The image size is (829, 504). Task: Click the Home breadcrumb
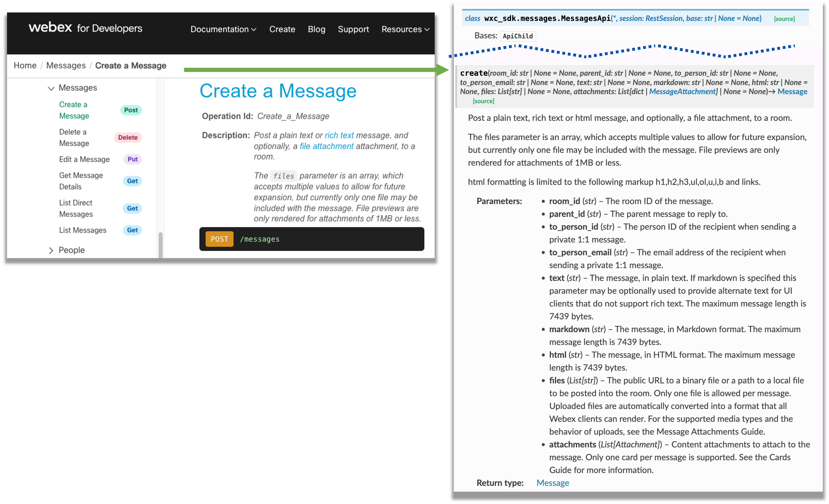[25, 65]
